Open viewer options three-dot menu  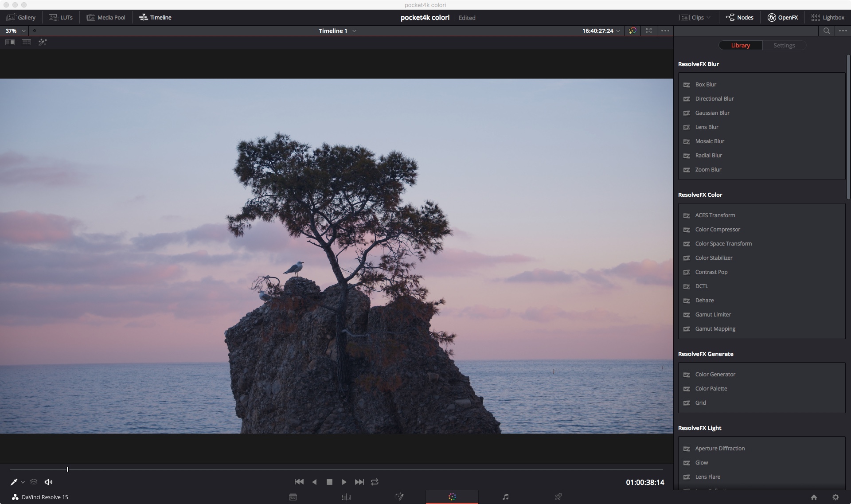(665, 31)
